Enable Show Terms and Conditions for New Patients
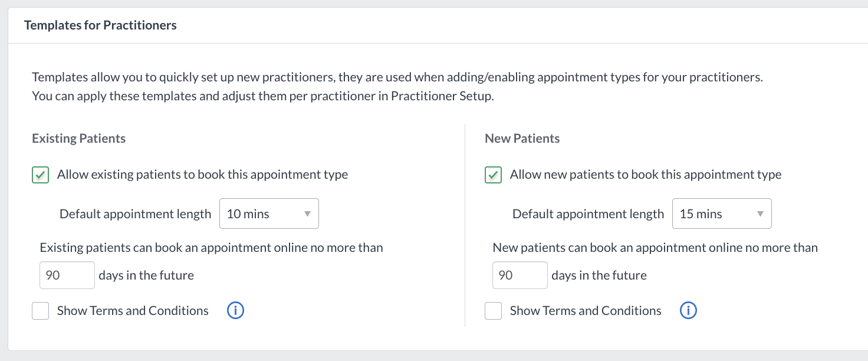The height and width of the screenshot is (361, 868). (493, 311)
